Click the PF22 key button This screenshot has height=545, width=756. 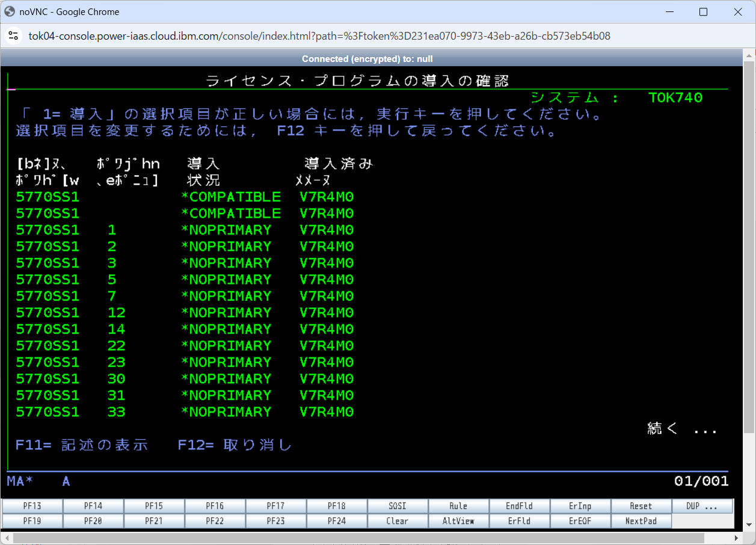pyautogui.click(x=215, y=521)
